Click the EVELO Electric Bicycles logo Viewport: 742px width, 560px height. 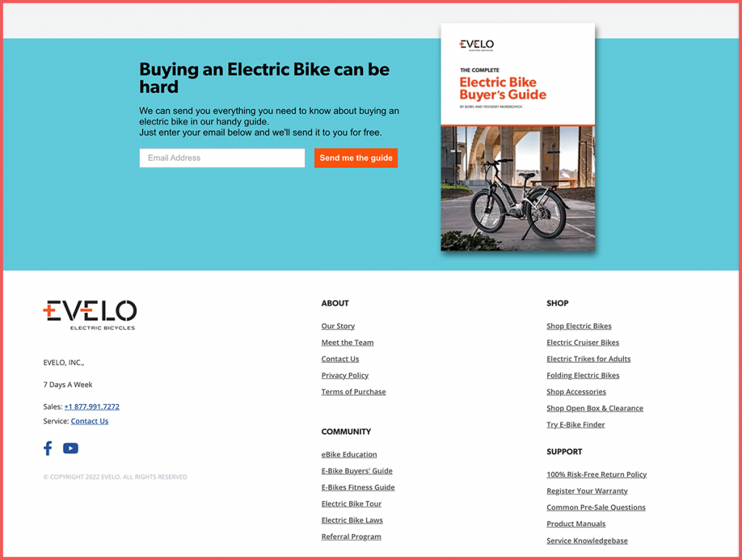pos(89,315)
